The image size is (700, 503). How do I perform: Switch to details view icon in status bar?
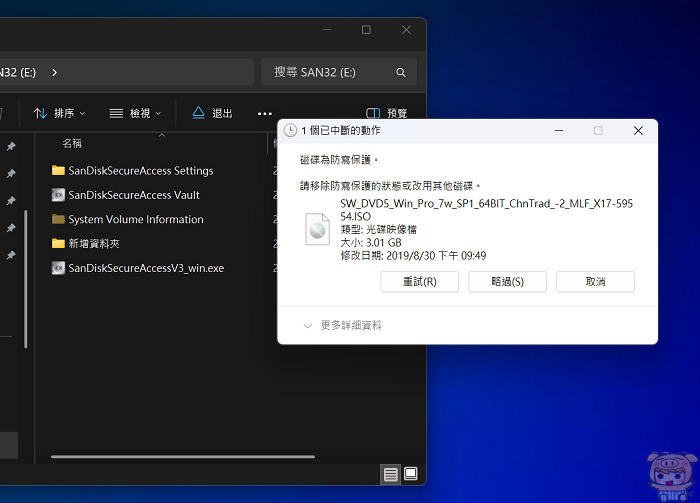click(x=391, y=473)
